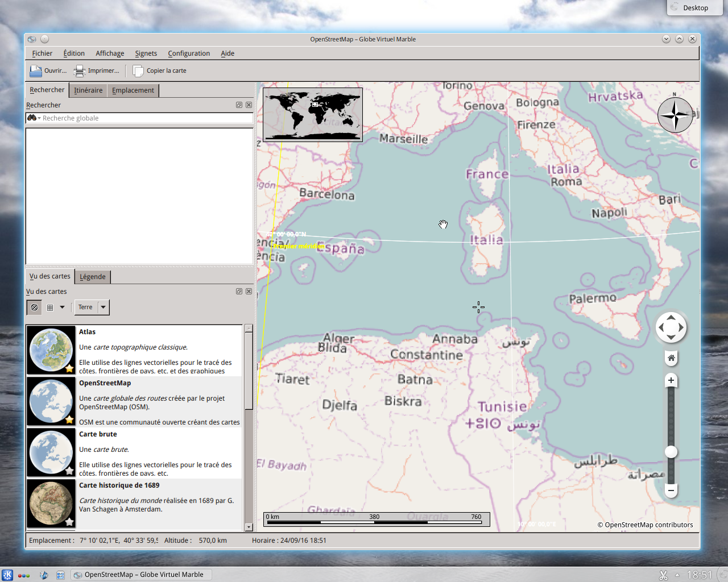Toggle favorite star on Carte historique de 1689
The width and height of the screenshot is (728, 582).
click(69, 522)
